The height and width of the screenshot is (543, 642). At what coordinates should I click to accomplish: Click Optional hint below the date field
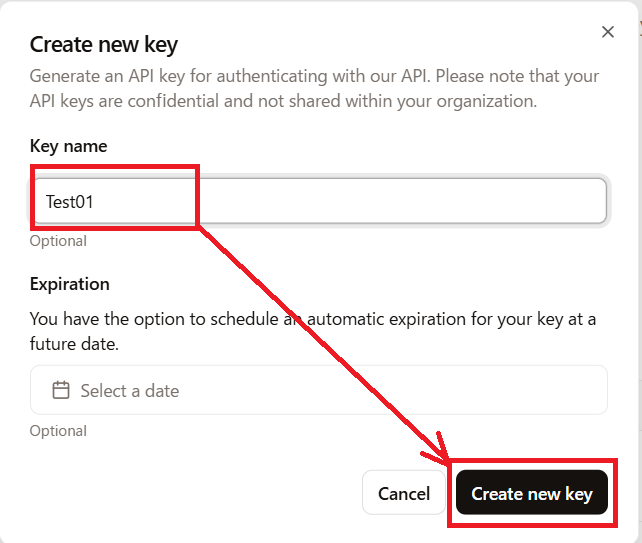(58, 431)
